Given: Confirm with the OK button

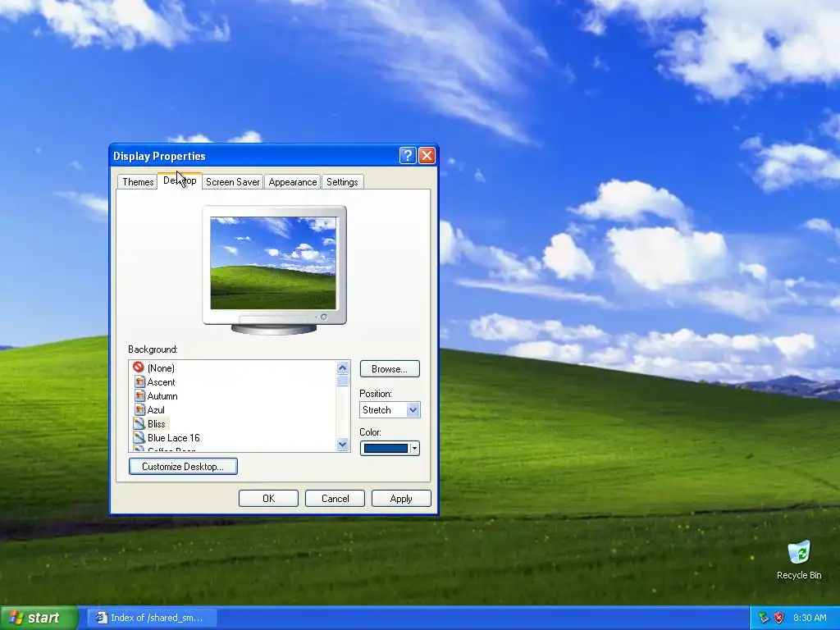Looking at the screenshot, I should (x=268, y=498).
